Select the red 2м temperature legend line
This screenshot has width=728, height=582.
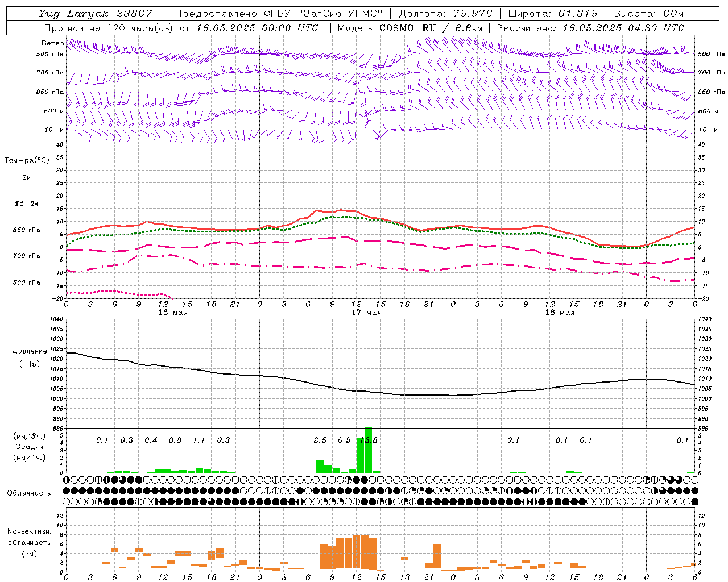pos(26,184)
